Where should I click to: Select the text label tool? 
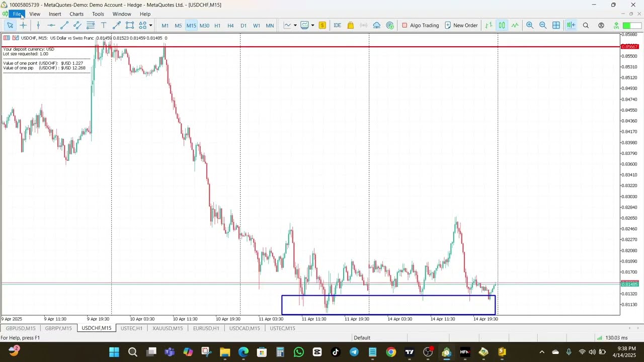coord(104,25)
